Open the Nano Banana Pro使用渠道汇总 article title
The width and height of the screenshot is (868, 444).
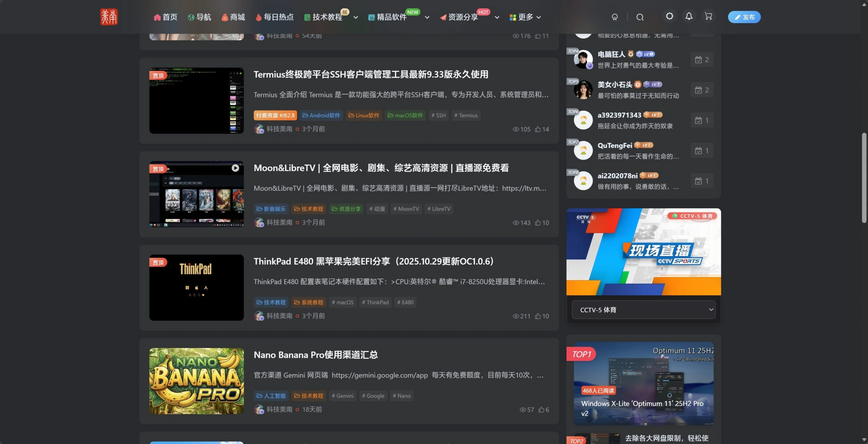pyautogui.click(x=315, y=355)
